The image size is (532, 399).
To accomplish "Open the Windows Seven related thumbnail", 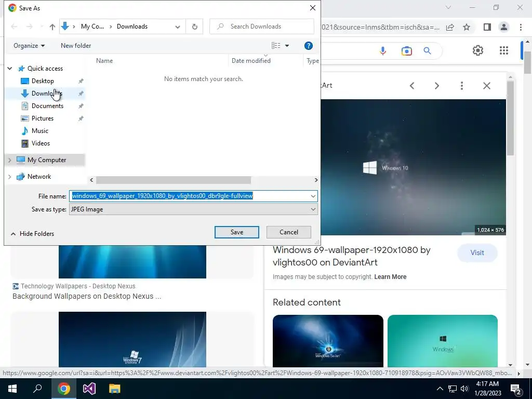I will point(328,341).
